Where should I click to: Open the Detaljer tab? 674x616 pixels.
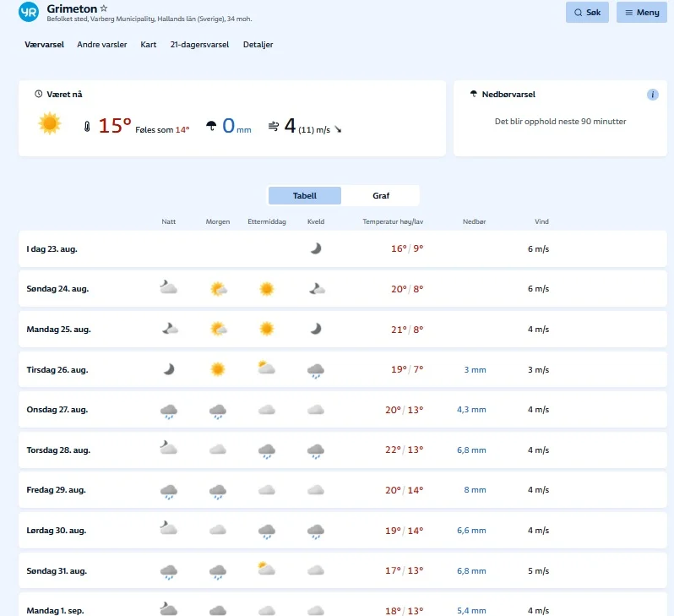(x=258, y=45)
